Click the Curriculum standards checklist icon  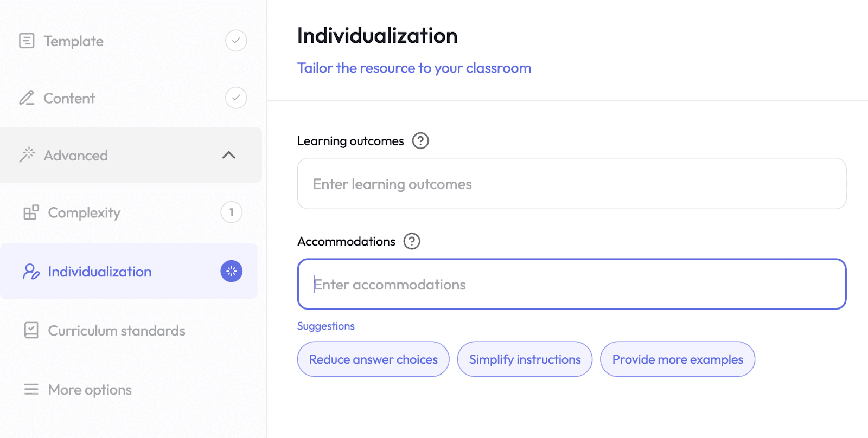[31, 330]
